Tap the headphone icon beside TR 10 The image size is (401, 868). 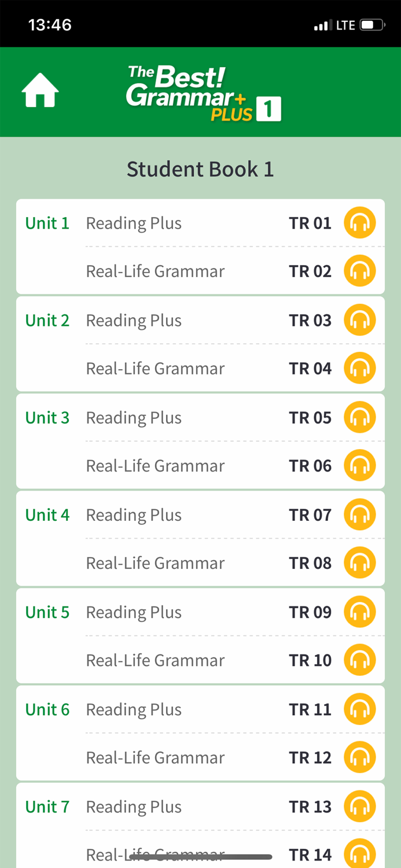point(359,660)
